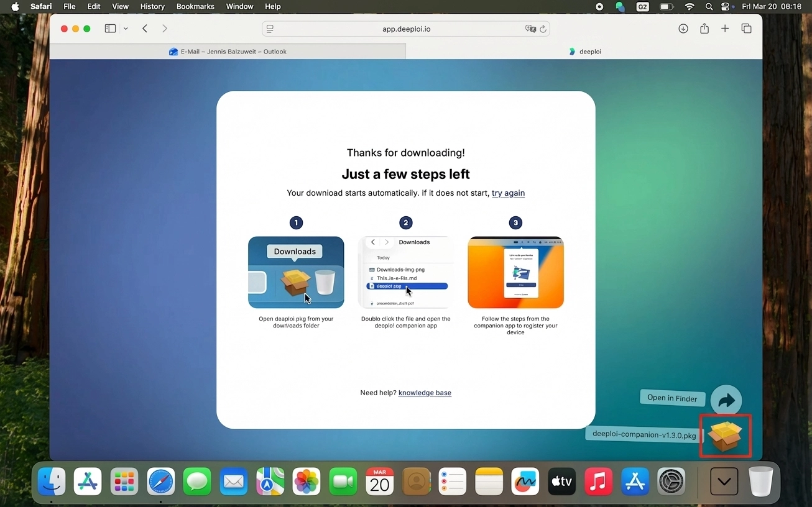Viewport: 812px width, 507px height.
Task: Show Safari downloads list
Action: click(683, 29)
